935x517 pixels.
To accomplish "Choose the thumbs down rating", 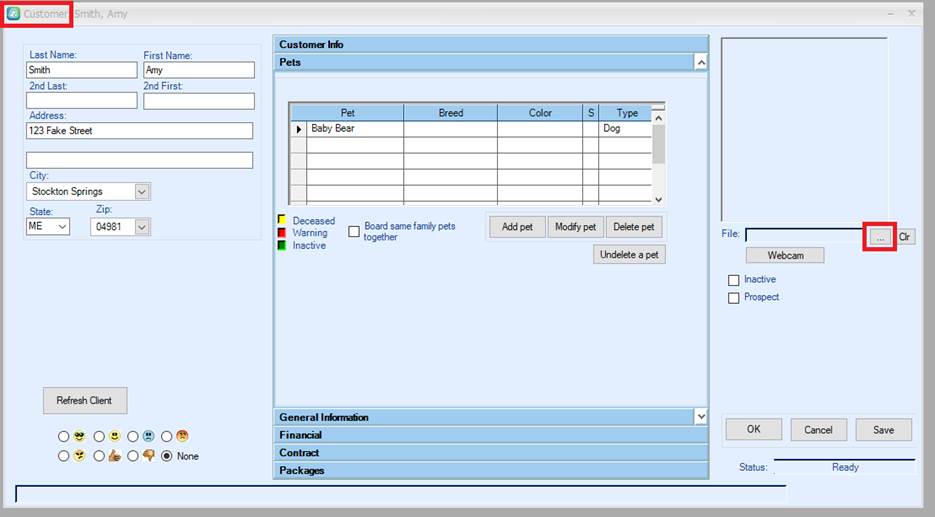I will pyautogui.click(x=133, y=456).
